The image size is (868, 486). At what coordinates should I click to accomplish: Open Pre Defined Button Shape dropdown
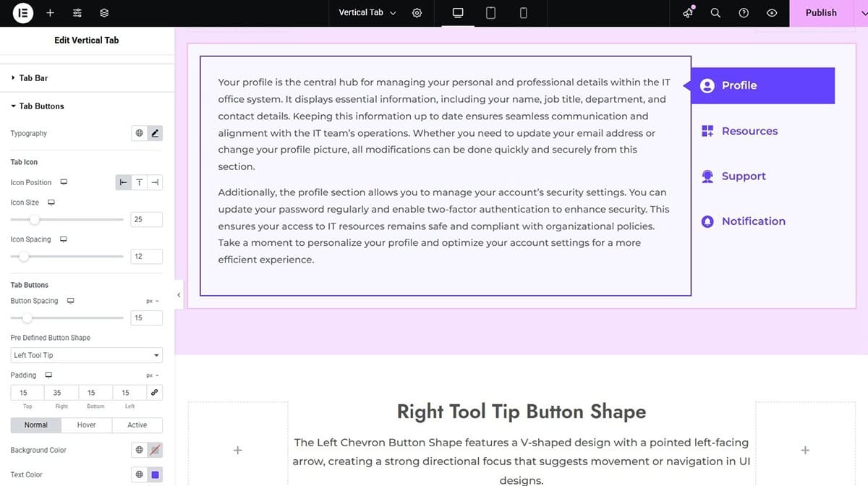click(87, 355)
